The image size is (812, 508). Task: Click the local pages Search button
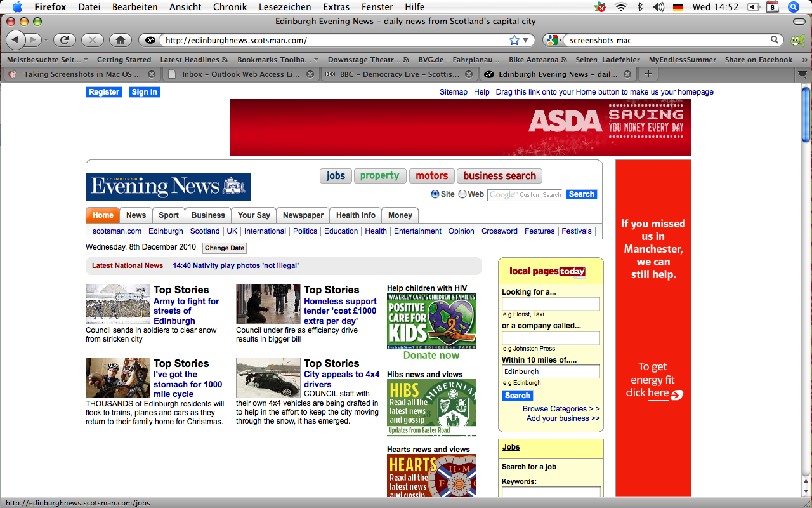pos(518,396)
